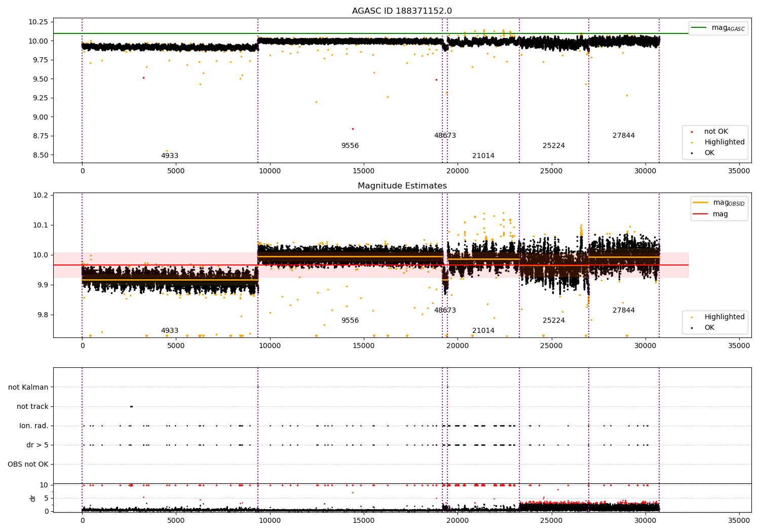Click OBSID label 9556 in the top plot

[x=350, y=146]
